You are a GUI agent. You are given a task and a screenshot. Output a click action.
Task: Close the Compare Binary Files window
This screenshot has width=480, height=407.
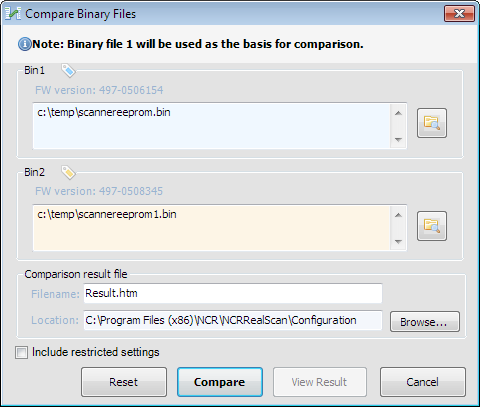coord(459,14)
